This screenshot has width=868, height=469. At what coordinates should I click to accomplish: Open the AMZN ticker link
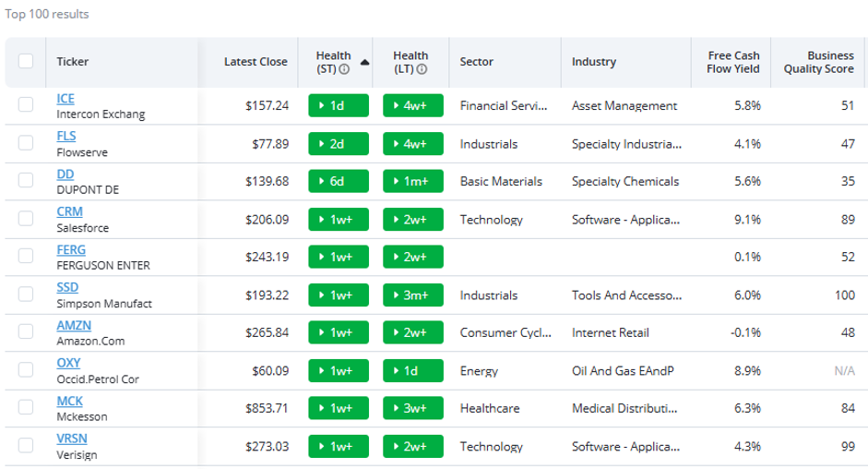pos(74,325)
